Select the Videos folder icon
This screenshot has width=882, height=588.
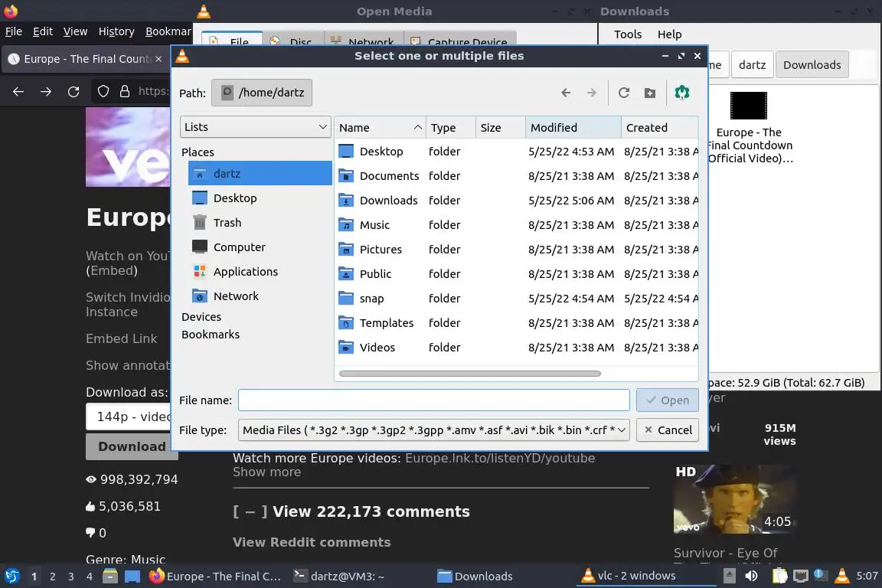pos(346,347)
